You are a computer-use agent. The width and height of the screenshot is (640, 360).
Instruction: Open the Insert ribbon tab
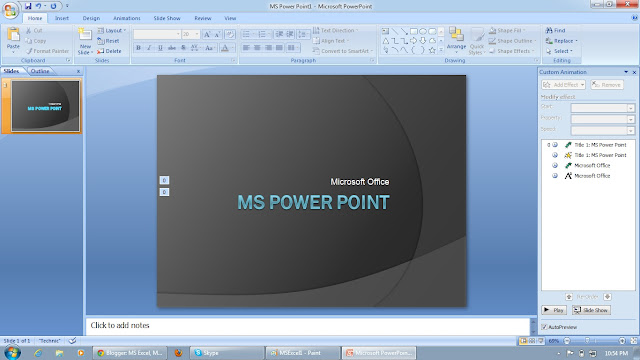(62, 18)
